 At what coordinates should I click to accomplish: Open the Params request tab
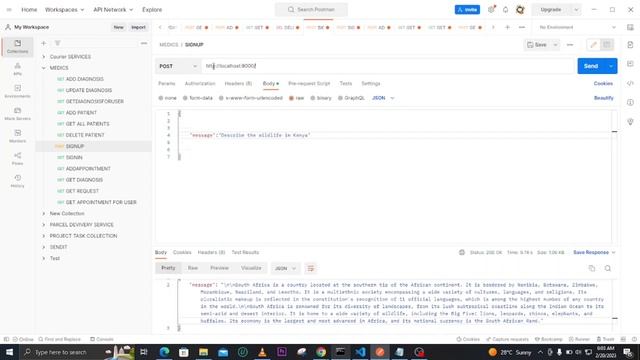(167, 83)
